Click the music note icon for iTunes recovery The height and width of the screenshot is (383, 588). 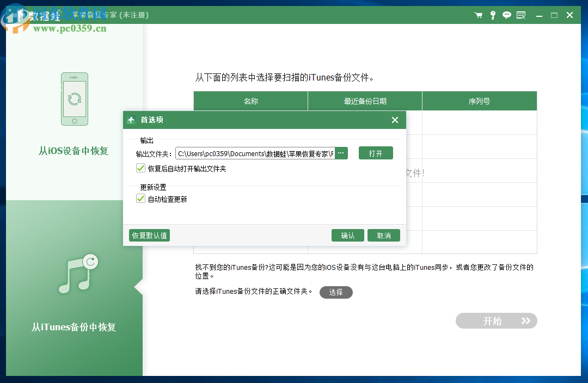coord(75,272)
